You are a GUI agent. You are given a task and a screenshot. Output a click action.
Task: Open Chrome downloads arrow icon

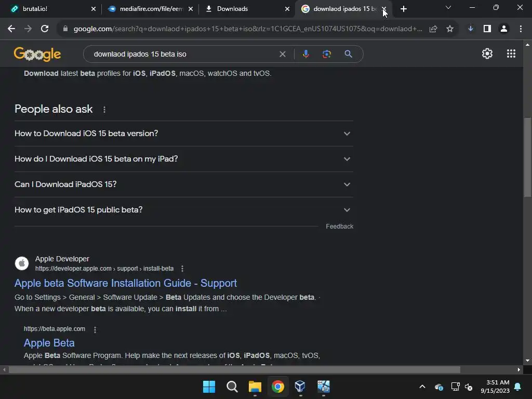(470, 29)
